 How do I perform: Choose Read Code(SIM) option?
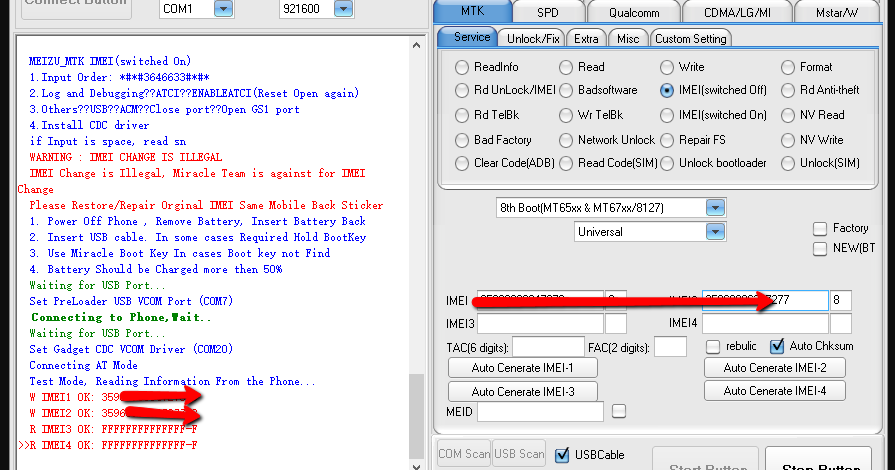[566, 163]
